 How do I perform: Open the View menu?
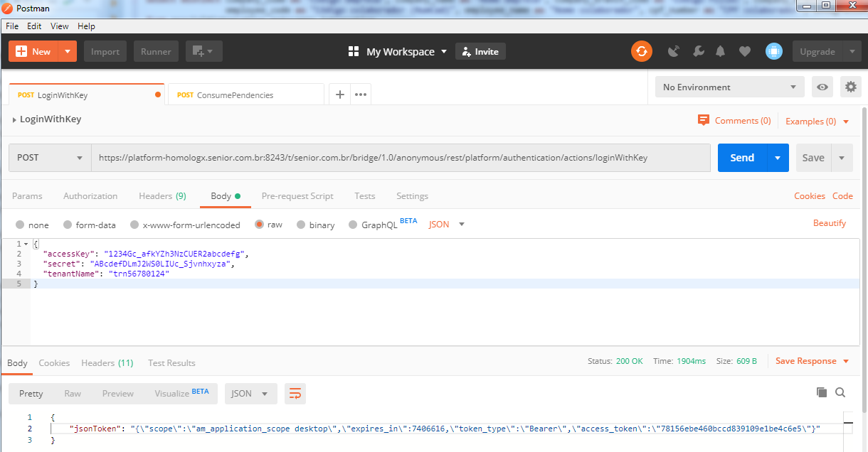click(x=60, y=26)
